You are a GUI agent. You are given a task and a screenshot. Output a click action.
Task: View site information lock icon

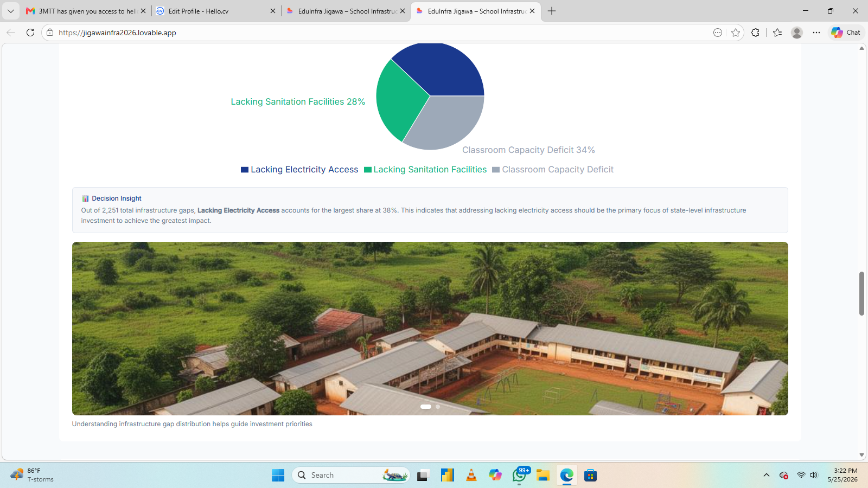click(50, 33)
